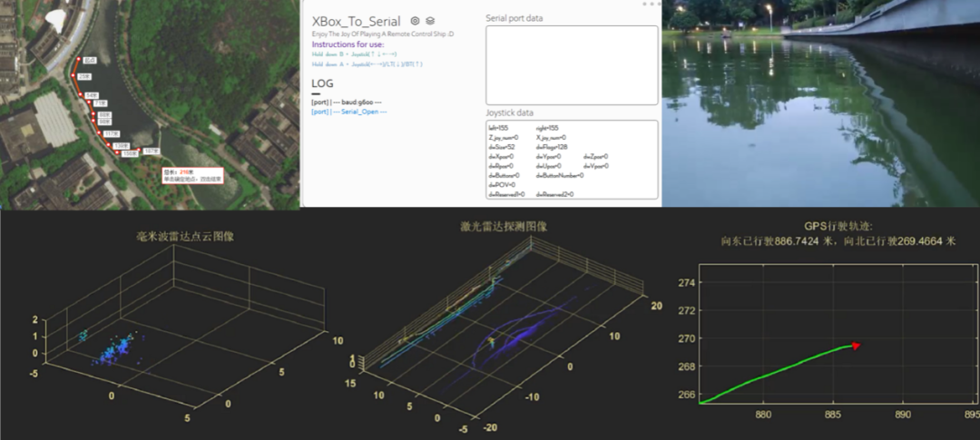Screen dimensions: 980x440
Task: Click the 187米 endpoint marker on map route
Action: (152, 151)
